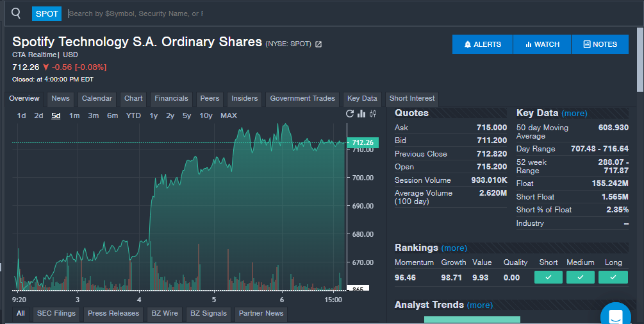Open the Peers tab
Viewport: 644px width, 324px height.
click(210, 99)
